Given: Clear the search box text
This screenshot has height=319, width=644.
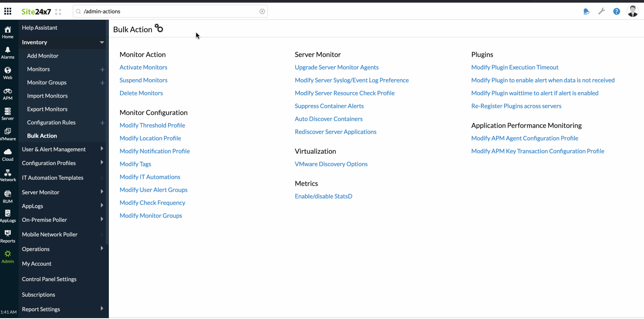Looking at the screenshot, I should click(262, 12).
